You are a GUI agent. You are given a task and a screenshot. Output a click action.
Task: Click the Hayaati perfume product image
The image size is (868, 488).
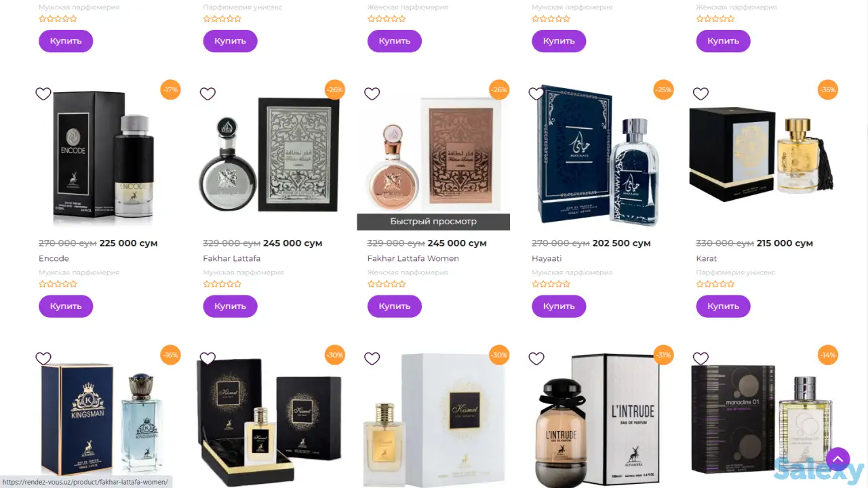click(x=597, y=156)
